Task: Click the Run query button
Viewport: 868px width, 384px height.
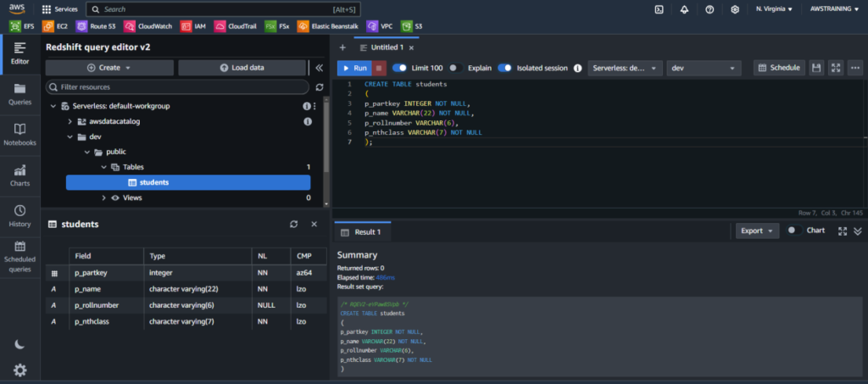Action: click(353, 68)
